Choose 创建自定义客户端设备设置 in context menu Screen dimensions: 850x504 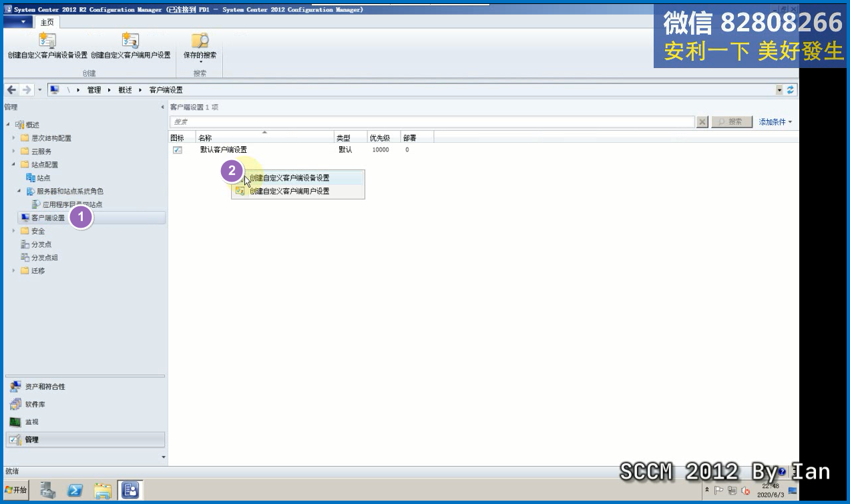298,178
